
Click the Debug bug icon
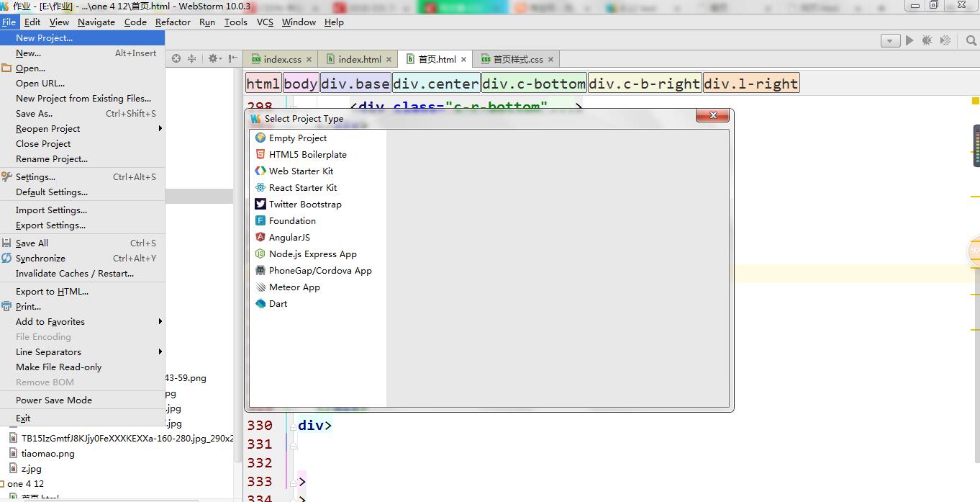click(927, 40)
